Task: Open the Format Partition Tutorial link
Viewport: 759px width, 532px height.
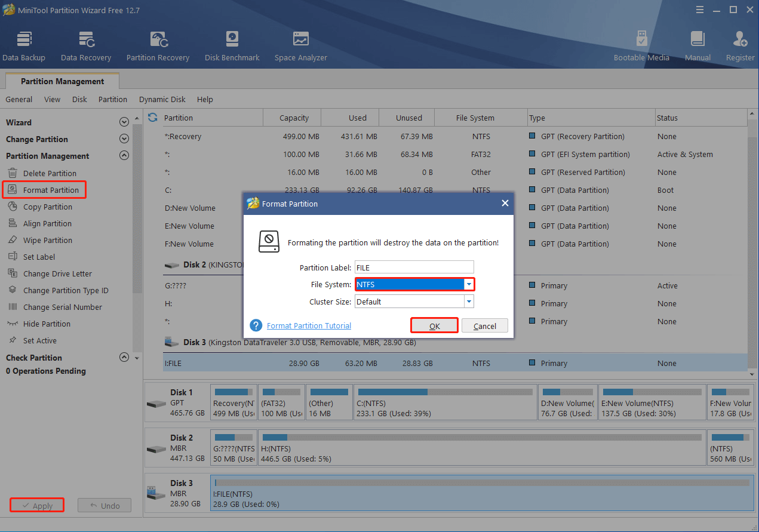Action: tap(309, 325)
